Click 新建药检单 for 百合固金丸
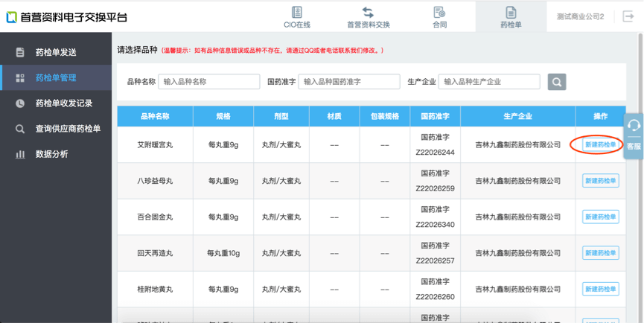Image resolution: width=644 pixels, height=323 pixels. (x=601, y=217)
